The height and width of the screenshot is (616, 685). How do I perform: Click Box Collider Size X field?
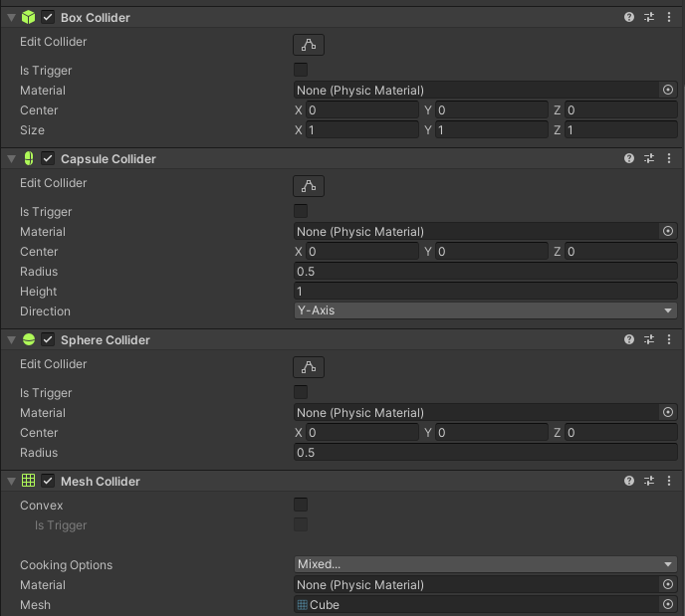(x=362, y=130)
